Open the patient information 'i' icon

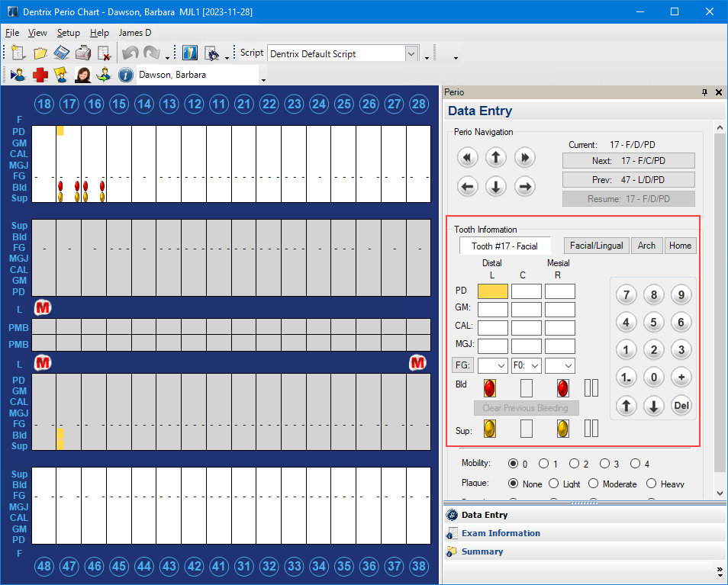coord(126,75)
